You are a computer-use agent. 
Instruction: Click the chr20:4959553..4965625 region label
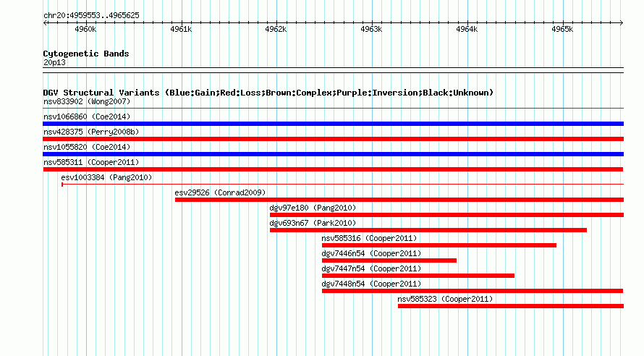[x=91, y=15]
